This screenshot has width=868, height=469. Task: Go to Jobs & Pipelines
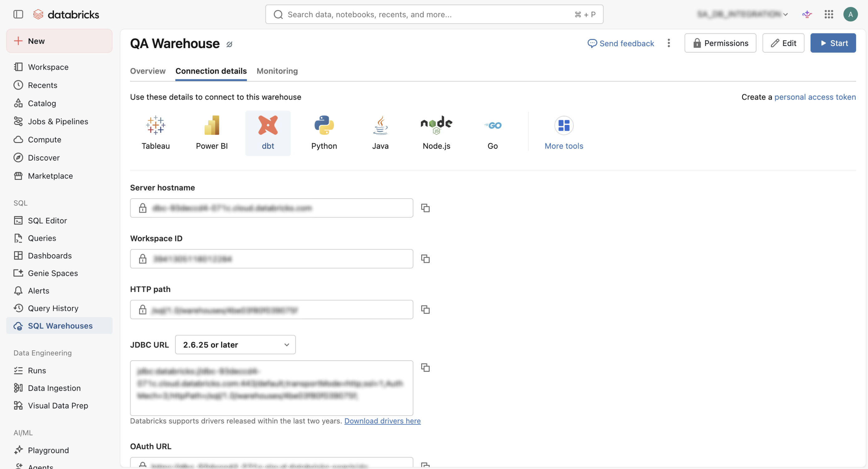tap(59, 121)
